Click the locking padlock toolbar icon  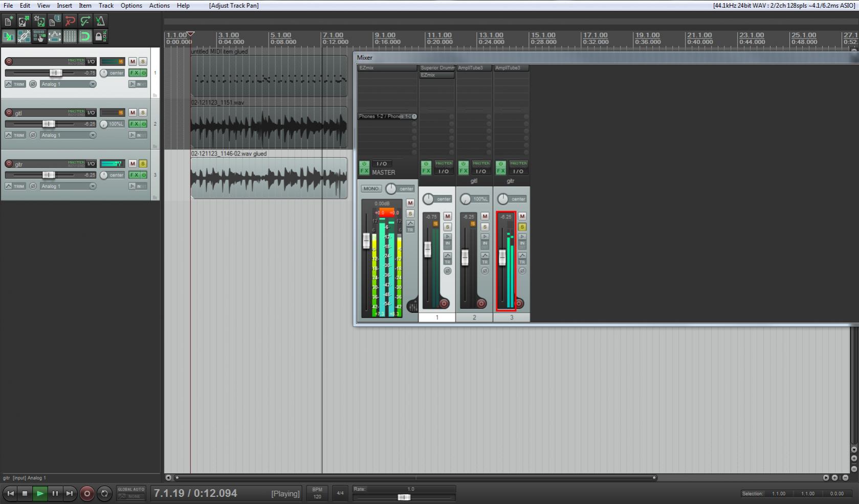click(100, 36)
